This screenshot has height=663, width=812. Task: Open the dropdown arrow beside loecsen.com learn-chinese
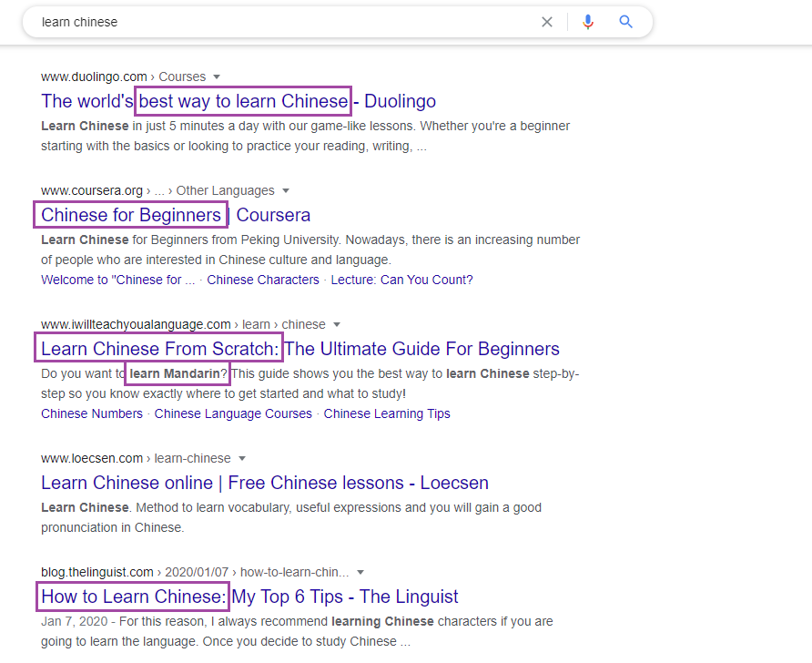coord(242,458)
